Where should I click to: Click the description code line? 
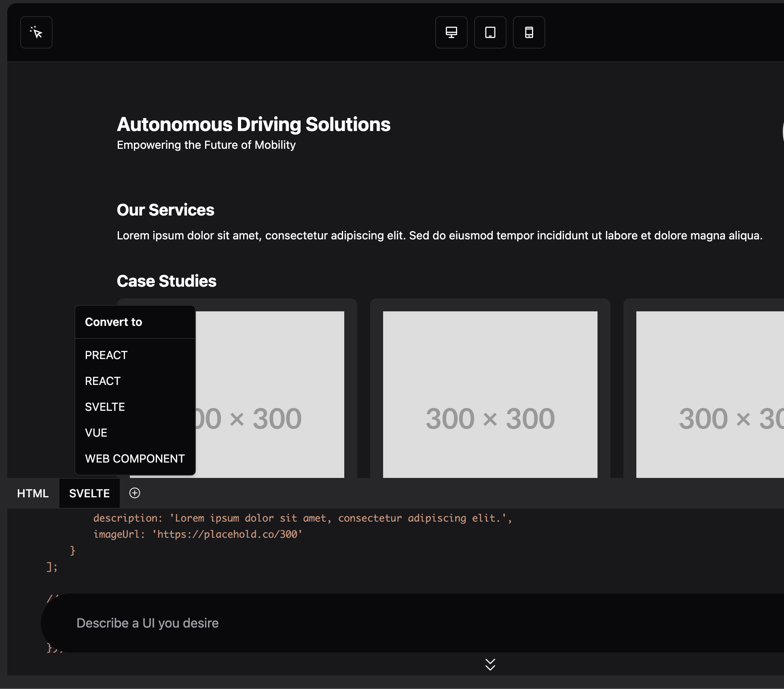tap(303, 518)
